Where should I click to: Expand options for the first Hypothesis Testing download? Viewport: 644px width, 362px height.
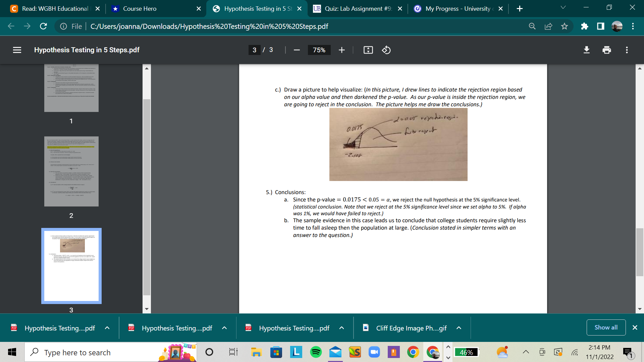tap(107, 328)
